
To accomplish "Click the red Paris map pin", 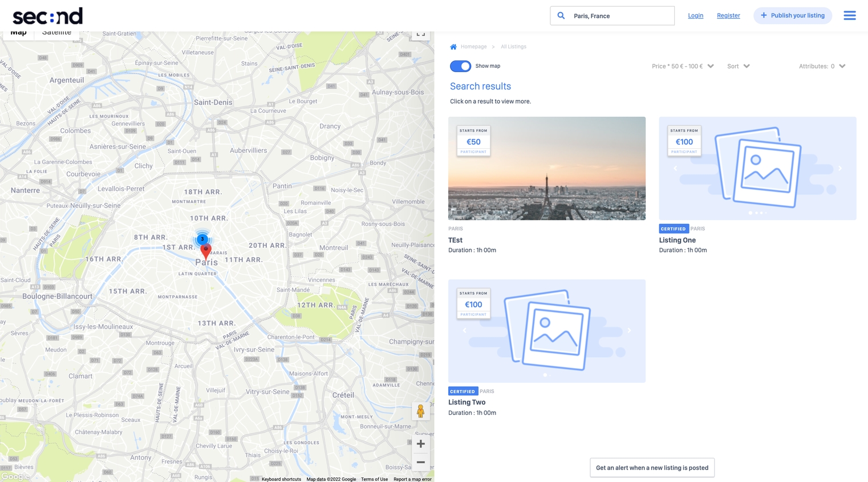I will pyautogui.click(x=206, y=251).
